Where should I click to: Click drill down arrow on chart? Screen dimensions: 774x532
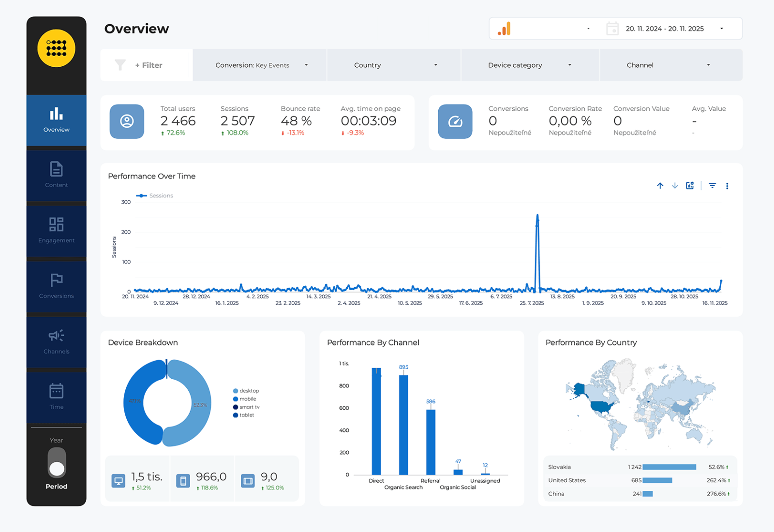(675, 186)
